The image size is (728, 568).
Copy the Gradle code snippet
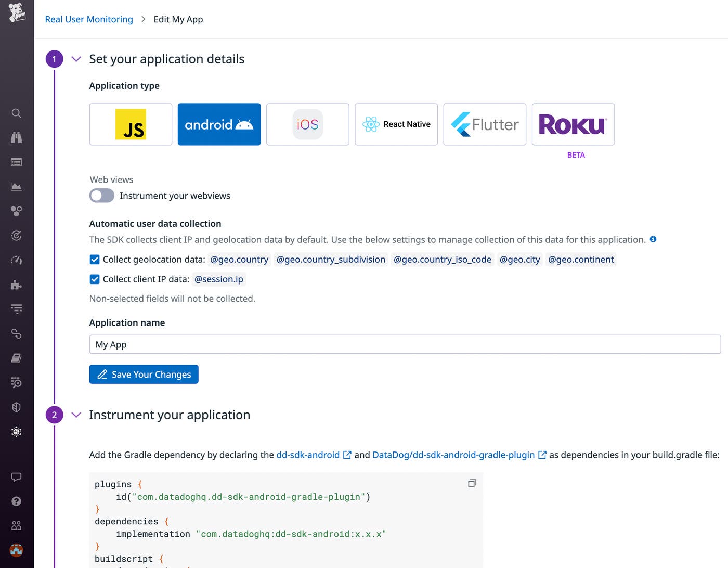point(472,483)
